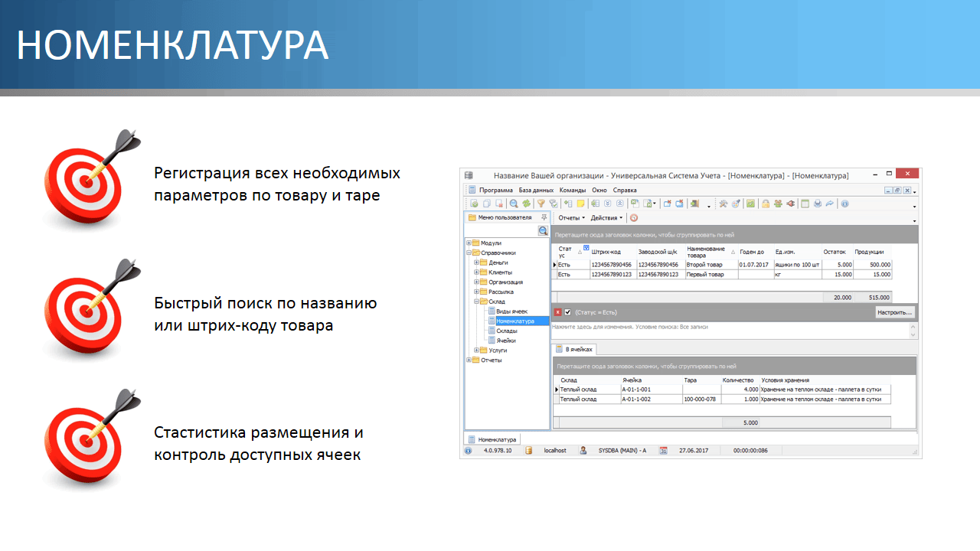The image size is (980, 551).
Task: Click SYSDBA (MAIN) - A in status bar
Action: 622,451
